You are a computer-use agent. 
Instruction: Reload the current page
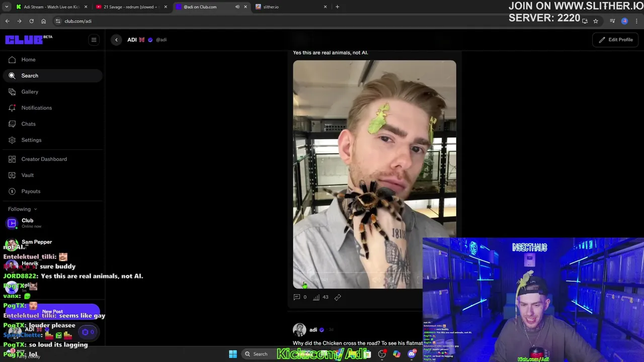pyautogui.click(x=31, y=21)
